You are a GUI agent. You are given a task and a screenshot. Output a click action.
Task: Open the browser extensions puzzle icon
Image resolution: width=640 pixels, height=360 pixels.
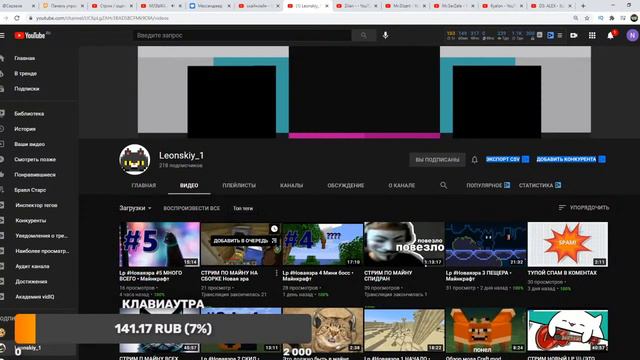tap(611, 18)
